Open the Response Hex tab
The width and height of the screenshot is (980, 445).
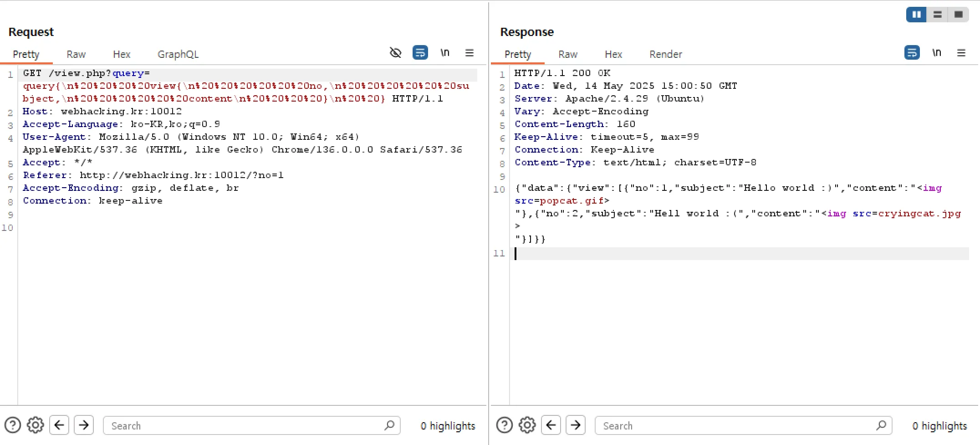tap(613, 54)
